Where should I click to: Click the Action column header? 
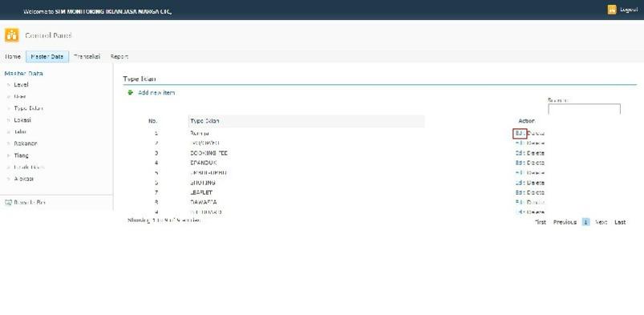[526, 121]
